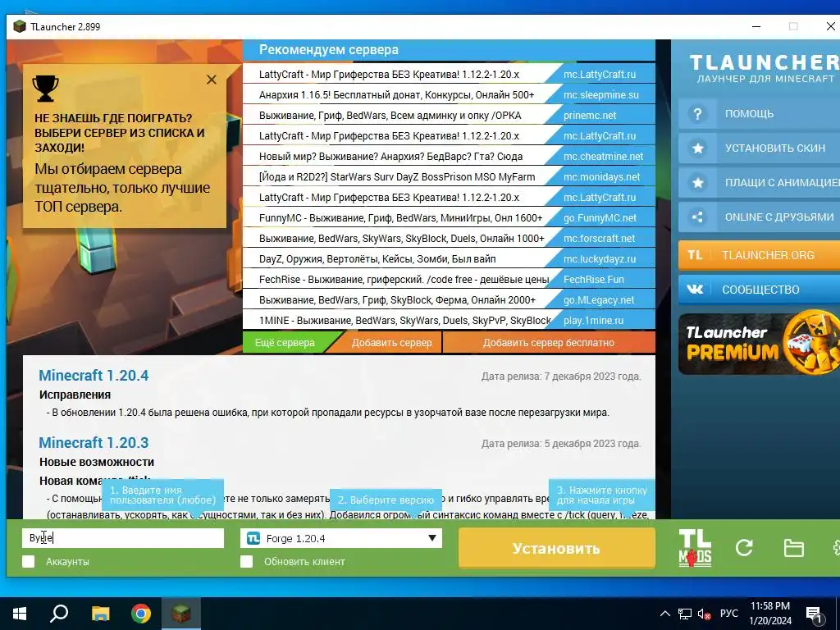Click the Установить button
Image resolution: width=840 pixels, height=630 pixels.
point(557,548)
